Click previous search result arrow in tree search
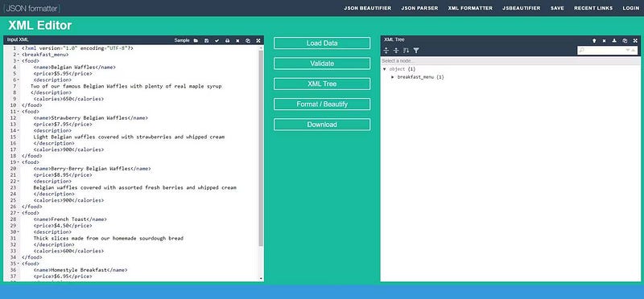The image size is (644, 299). coord(634,51)
